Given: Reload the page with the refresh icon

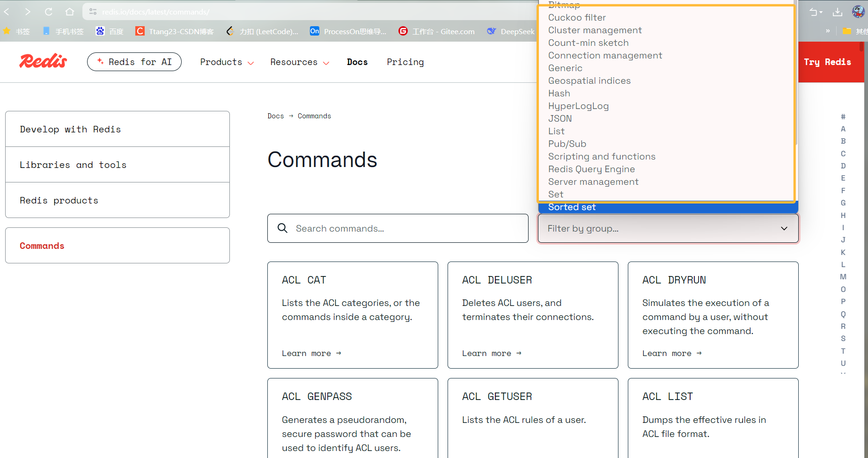Looking at the screenshot, I should pyautogui.click(x=49, y=12).
